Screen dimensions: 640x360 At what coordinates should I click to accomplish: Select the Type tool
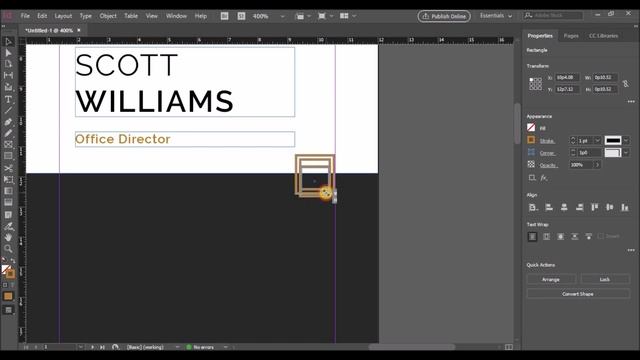pos(8,99)
